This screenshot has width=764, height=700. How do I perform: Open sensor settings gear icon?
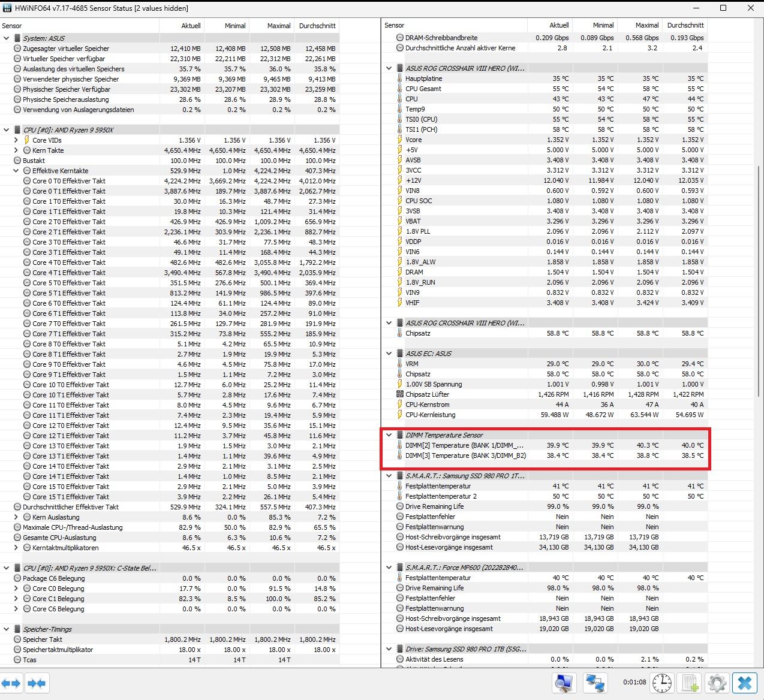point(717,683)
